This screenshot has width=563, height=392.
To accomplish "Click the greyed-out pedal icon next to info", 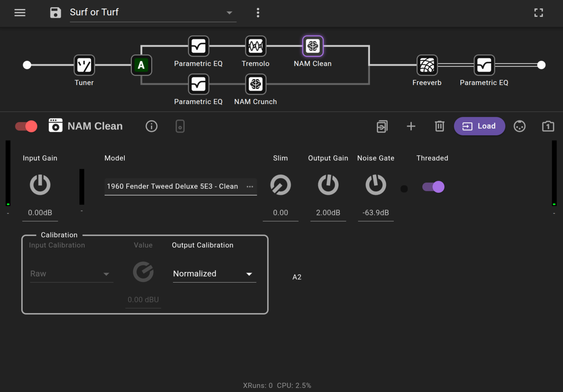I will (180, 126).
